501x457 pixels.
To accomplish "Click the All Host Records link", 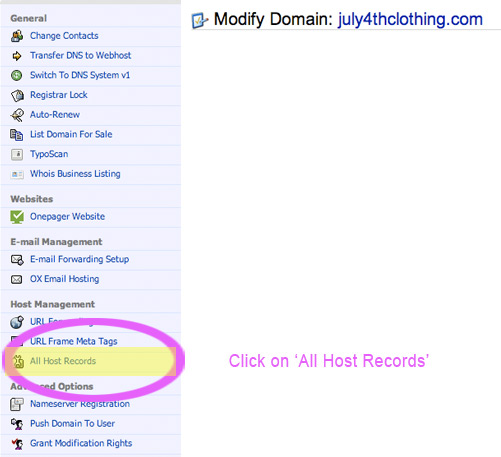I will pos(63,361).
